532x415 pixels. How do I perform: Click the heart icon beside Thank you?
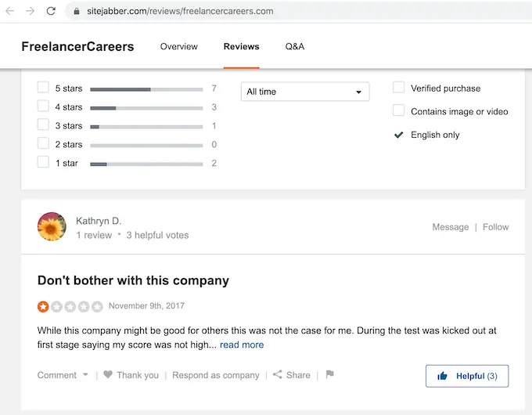click(108, 375)
